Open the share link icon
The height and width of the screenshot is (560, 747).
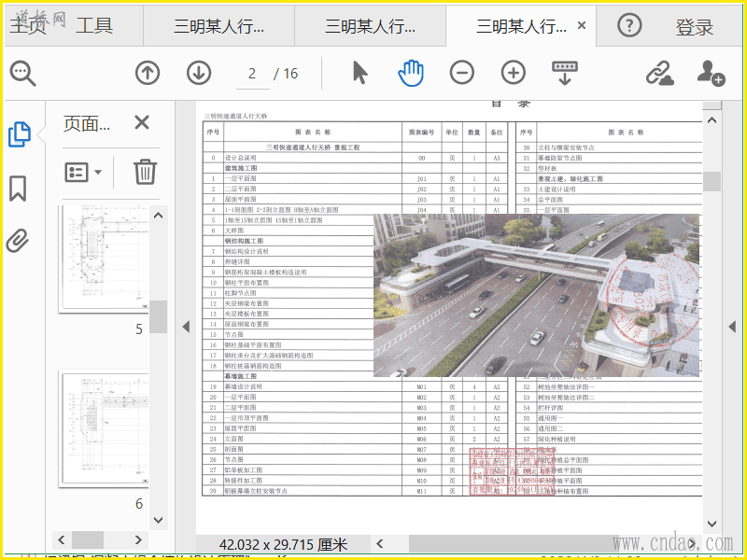coord(660,73)
